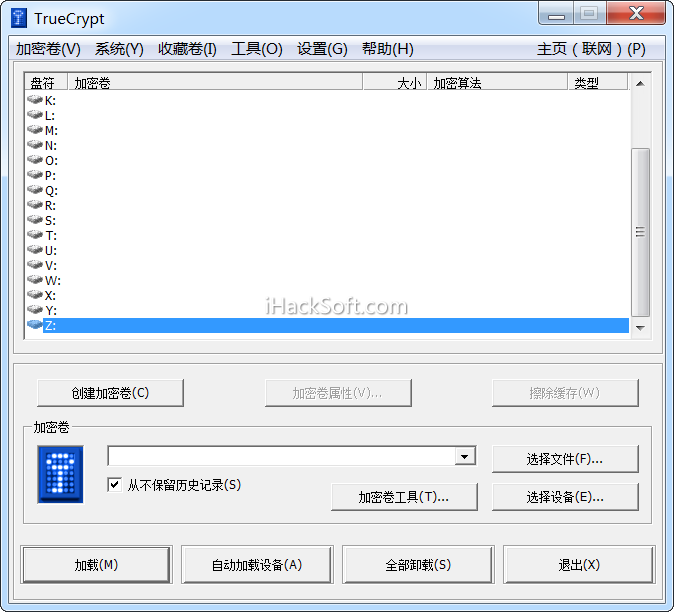Click the drive icon next to T:
Image resolution: width=674 pixels, height=612 pixels.
click(x=34, y=236)
